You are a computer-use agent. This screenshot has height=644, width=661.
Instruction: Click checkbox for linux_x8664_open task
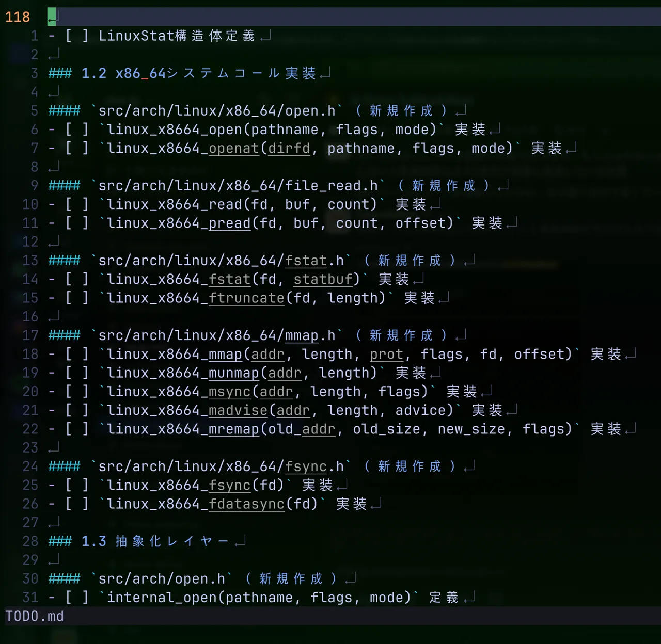(x=76, y=130)
